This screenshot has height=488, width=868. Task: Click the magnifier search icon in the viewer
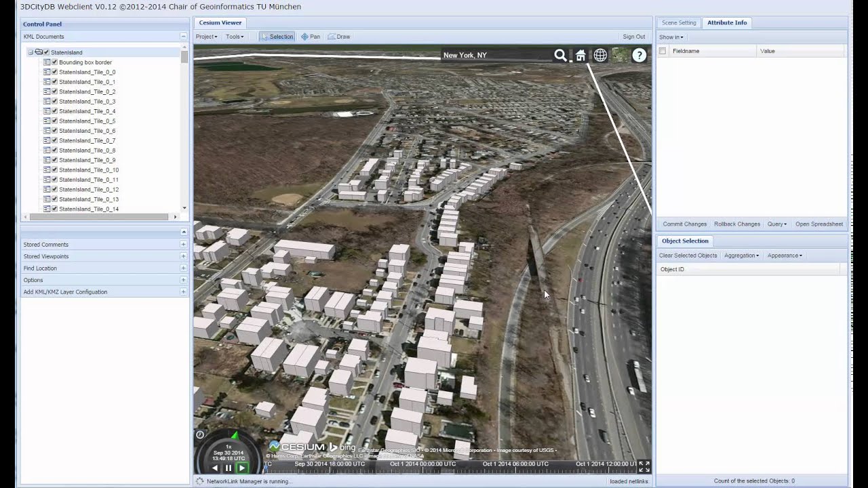tap(560, 56)
